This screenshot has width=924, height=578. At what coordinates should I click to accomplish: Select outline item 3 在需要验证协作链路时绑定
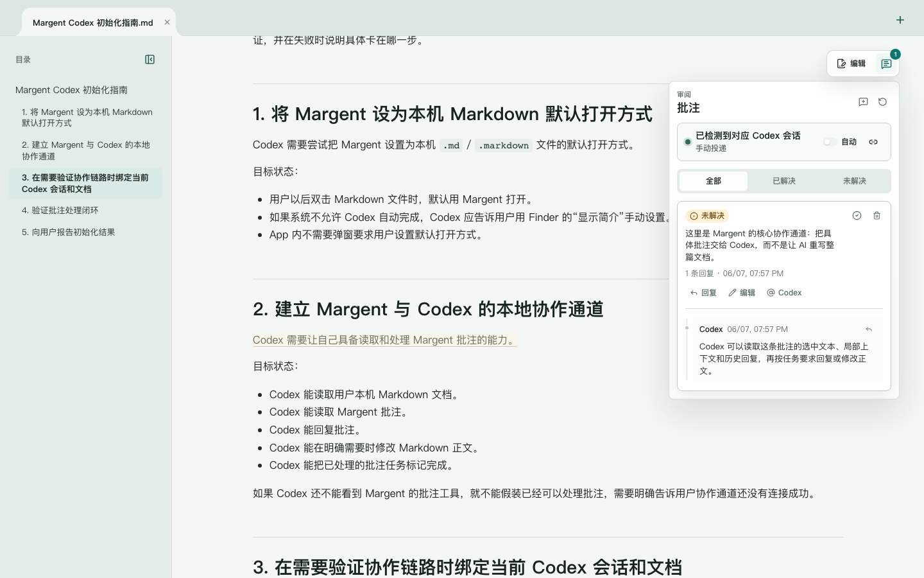[85, 183]
